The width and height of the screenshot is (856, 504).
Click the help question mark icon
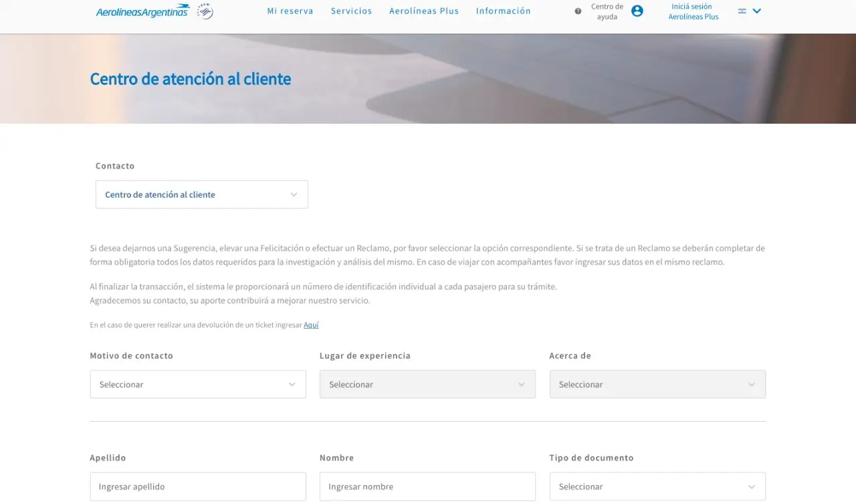578,11
